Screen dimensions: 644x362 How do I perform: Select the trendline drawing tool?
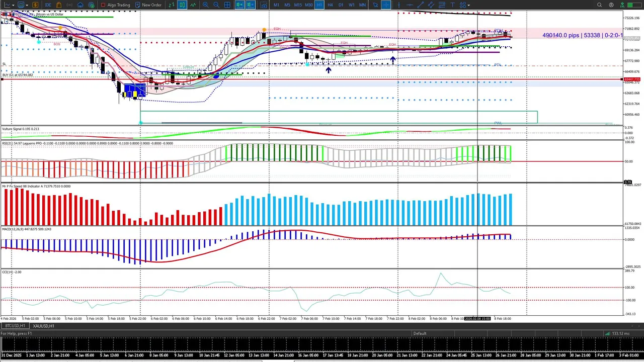420,5
